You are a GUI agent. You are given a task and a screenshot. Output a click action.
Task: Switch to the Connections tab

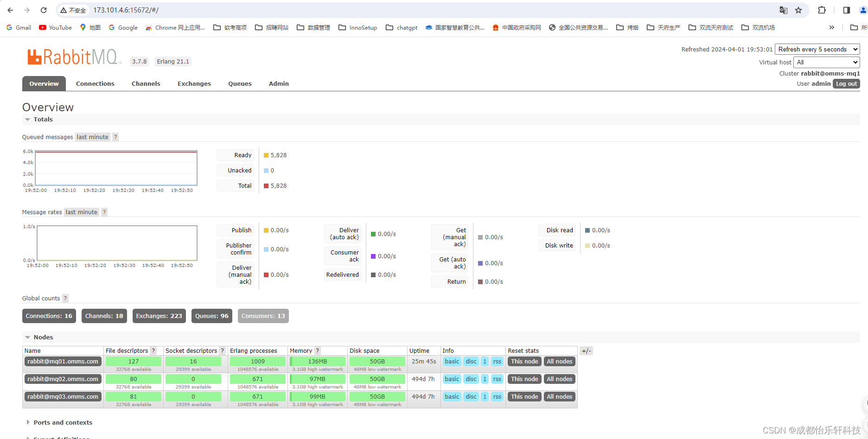coord(95,83)
